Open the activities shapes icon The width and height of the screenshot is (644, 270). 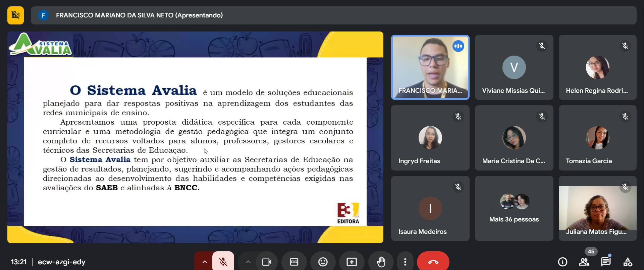click(628, 262)
